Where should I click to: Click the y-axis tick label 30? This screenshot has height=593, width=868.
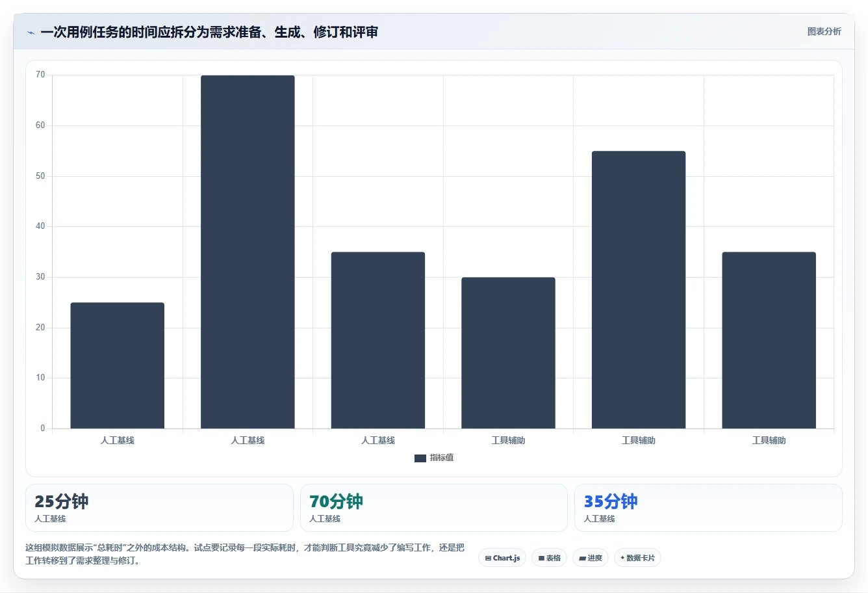point(40,277)
